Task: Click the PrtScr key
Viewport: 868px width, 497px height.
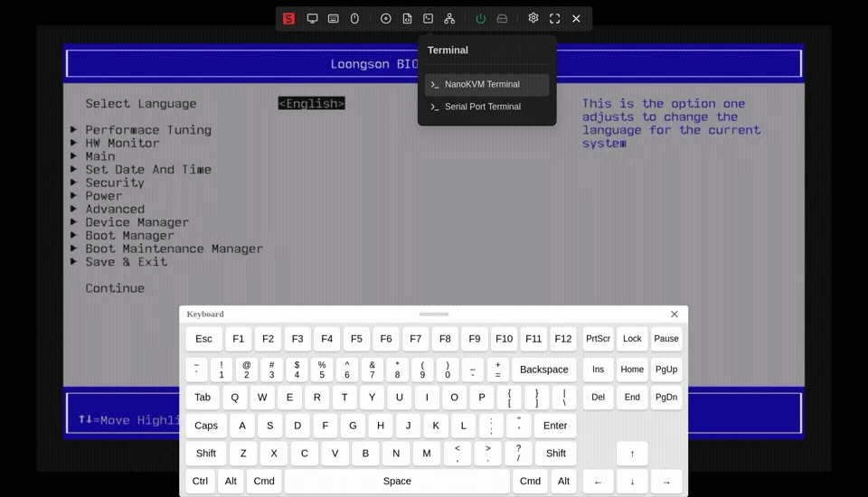Action: (x=599, y=339)
